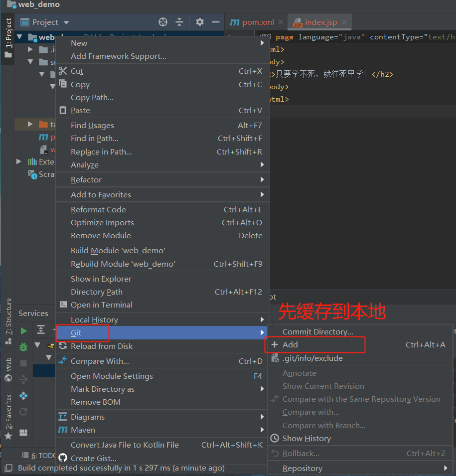456x476 pixels.
Task: Close the pom.xml tab
Action: pyautogui.click(x=281, y=22)
